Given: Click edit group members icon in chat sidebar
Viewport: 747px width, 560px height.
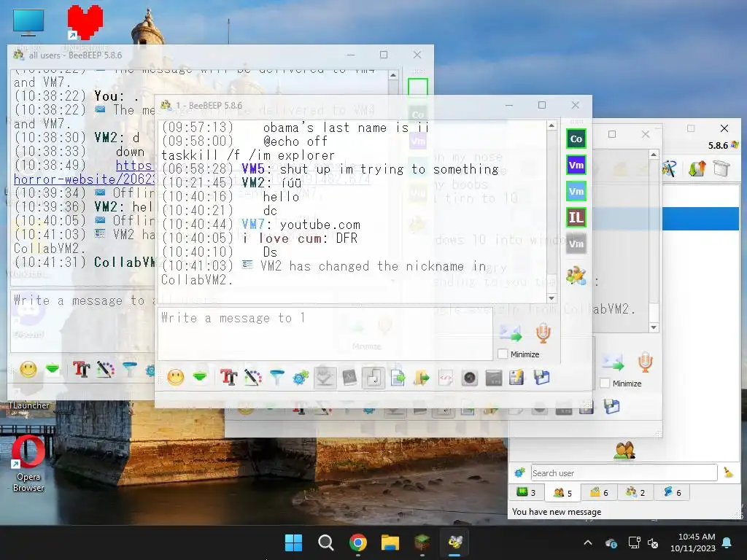Looking at the screenshot, I should pyautogui.click(x=576, y=275).
